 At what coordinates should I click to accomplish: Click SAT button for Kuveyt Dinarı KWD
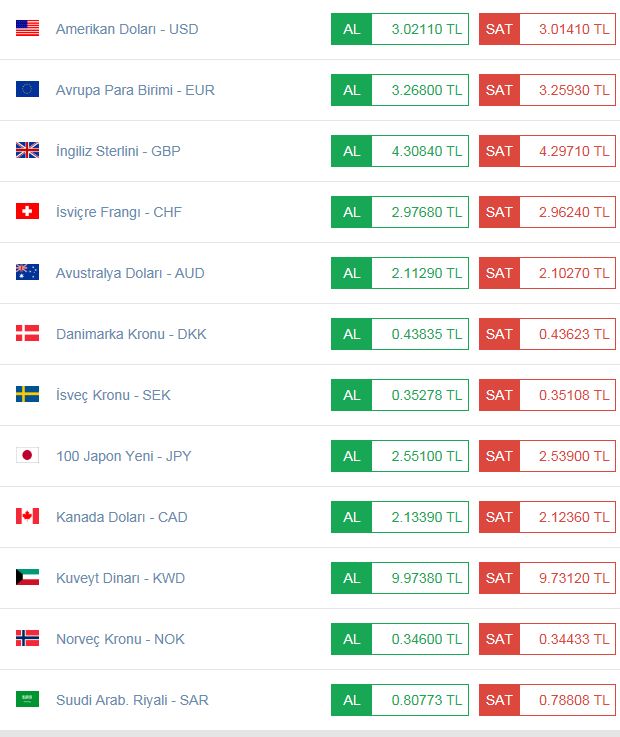point(499,578)
